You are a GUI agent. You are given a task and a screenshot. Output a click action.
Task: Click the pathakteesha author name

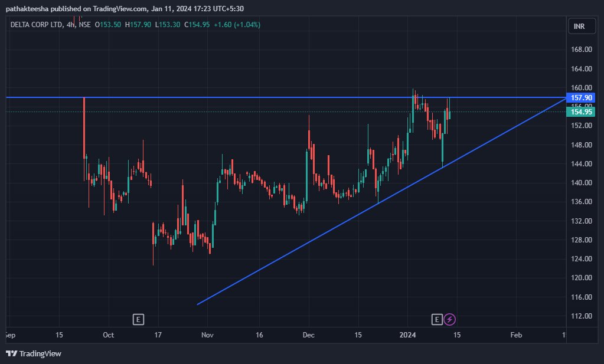[27, 8]
